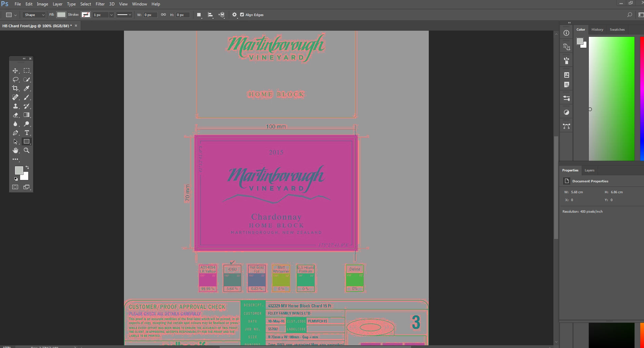The height and width of the screenshot is (348, 644).
Task: Toggle the Align Edges checkbox
Action: [242, 15]
